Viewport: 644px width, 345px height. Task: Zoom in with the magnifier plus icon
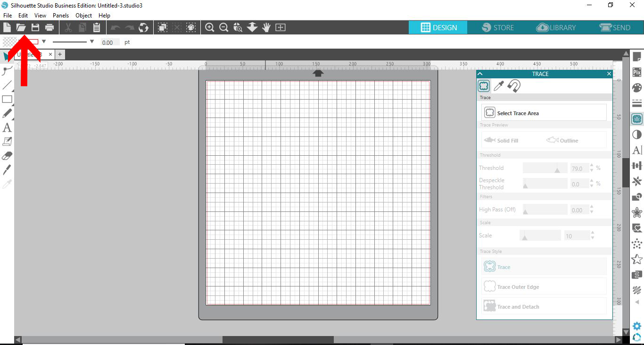(x=210, y=27)
